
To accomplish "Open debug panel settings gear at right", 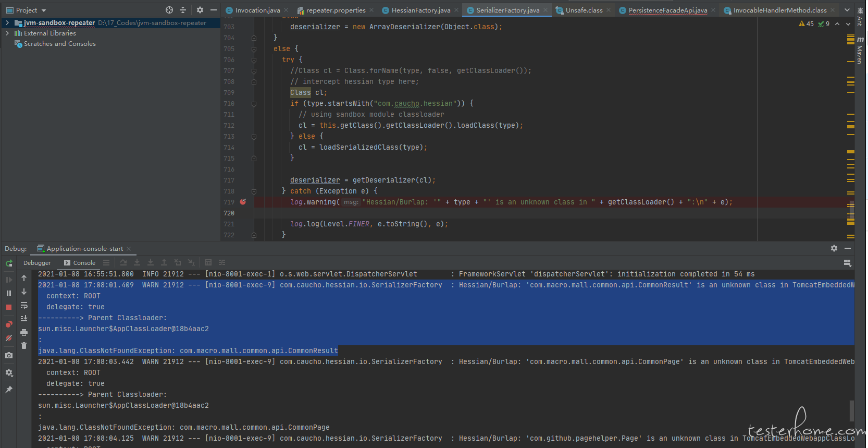I will point(834,248).
